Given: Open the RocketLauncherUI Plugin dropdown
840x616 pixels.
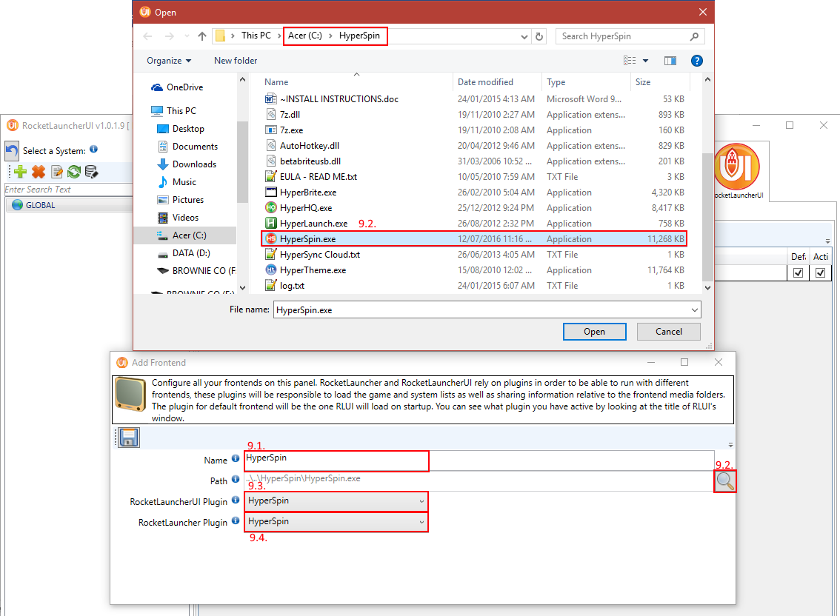Looking at the screenshot, I should click(336, 501).
